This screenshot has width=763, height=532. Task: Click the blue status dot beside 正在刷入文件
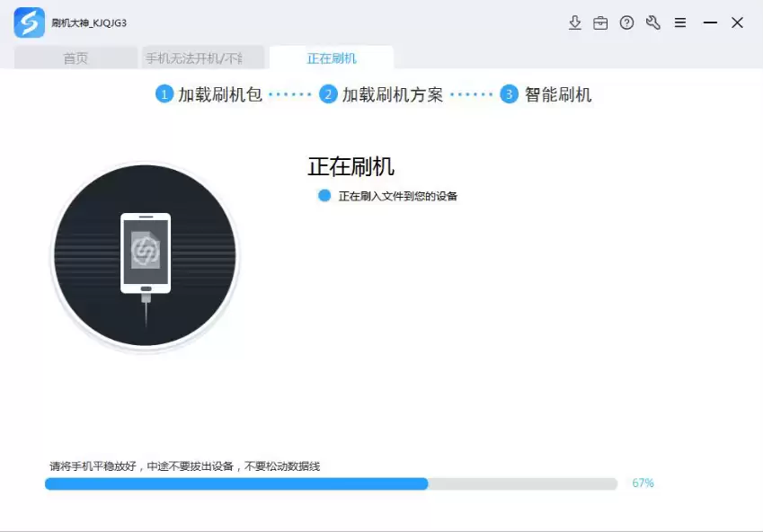tap(324, 196)
